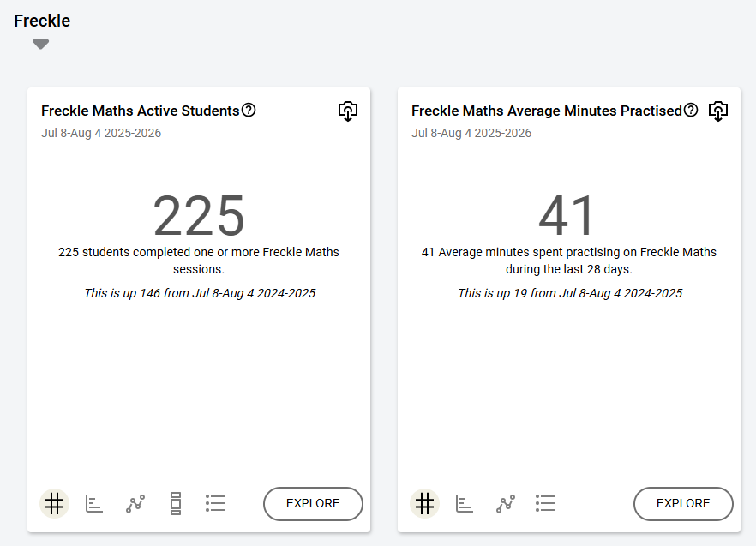Switch Average Minutes card to bar chart

tap(465, 503)
